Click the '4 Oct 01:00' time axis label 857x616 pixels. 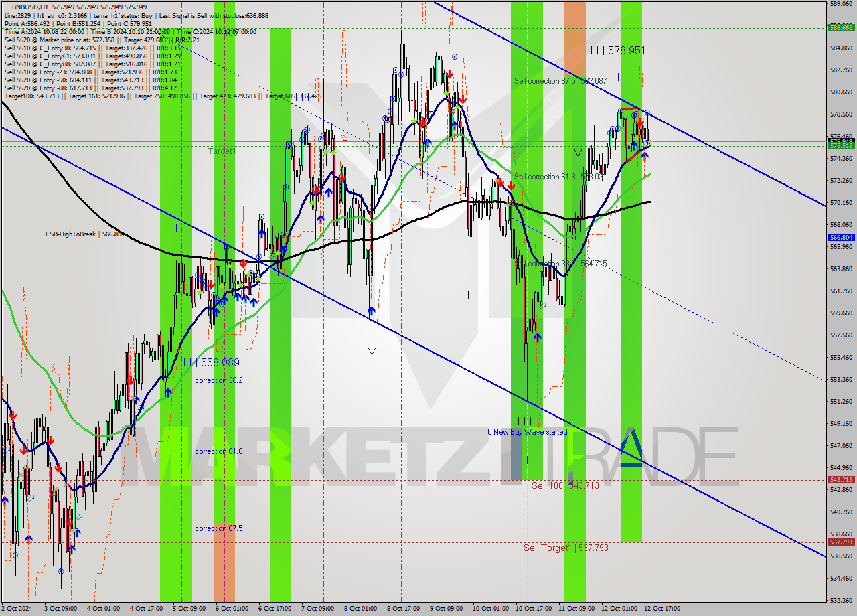pos(104,609)
